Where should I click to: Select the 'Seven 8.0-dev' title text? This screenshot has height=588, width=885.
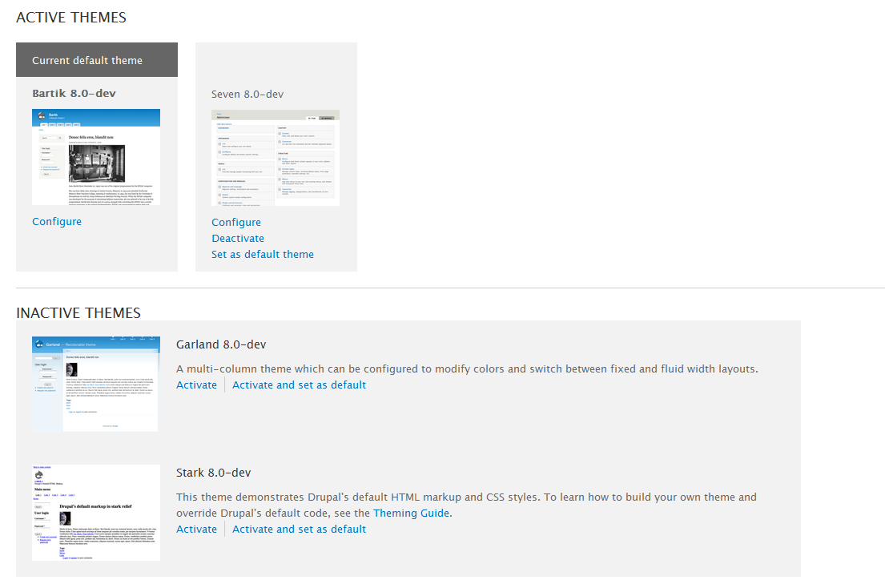point(247,95)
